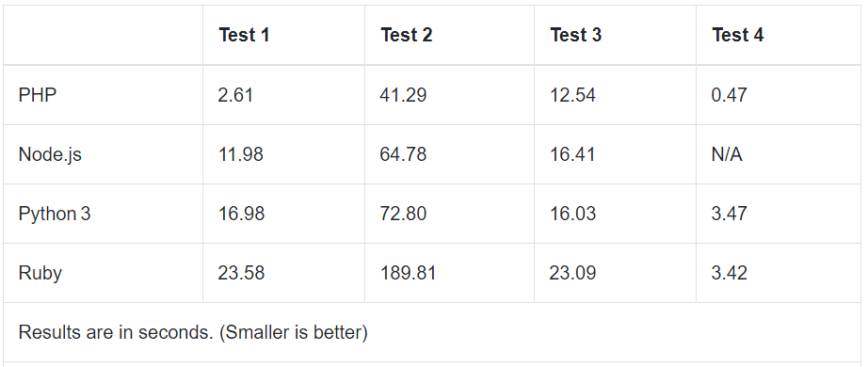The height and width of the screenshot is (367, 868).
Task: Click the Test 3 column header
Action: coord(576,35)
